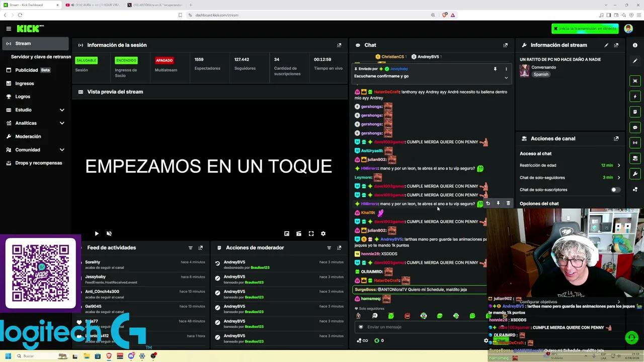Delete the hovered HMirrorz chat message
Screen dimensions: 644x362
508,204
